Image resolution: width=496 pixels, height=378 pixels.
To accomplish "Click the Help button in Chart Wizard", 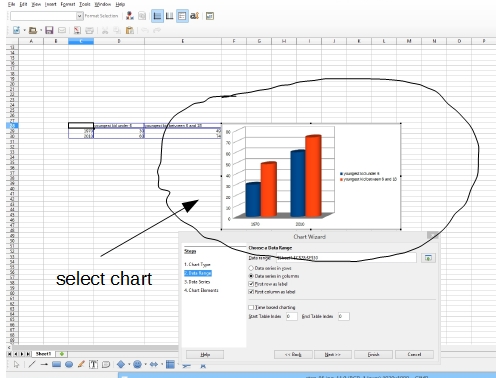I will (205, 354).
